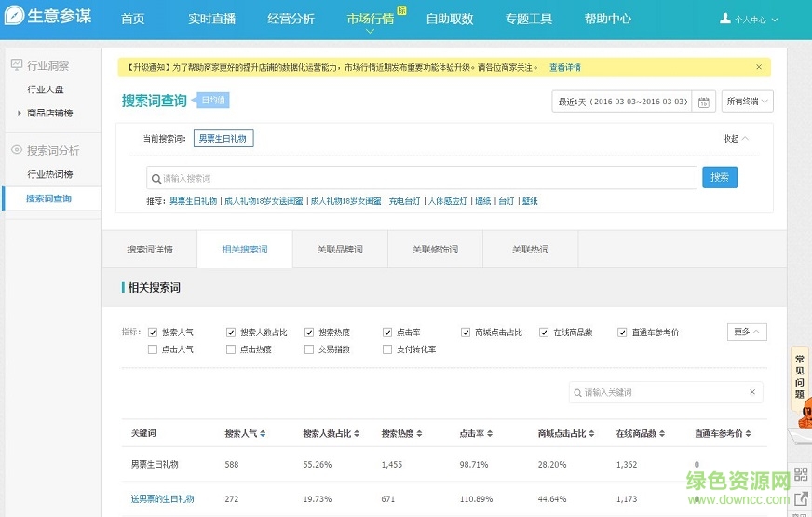812x517 pixels.
Task: Click the blue 搜索 button
Action: pos(719,177)
